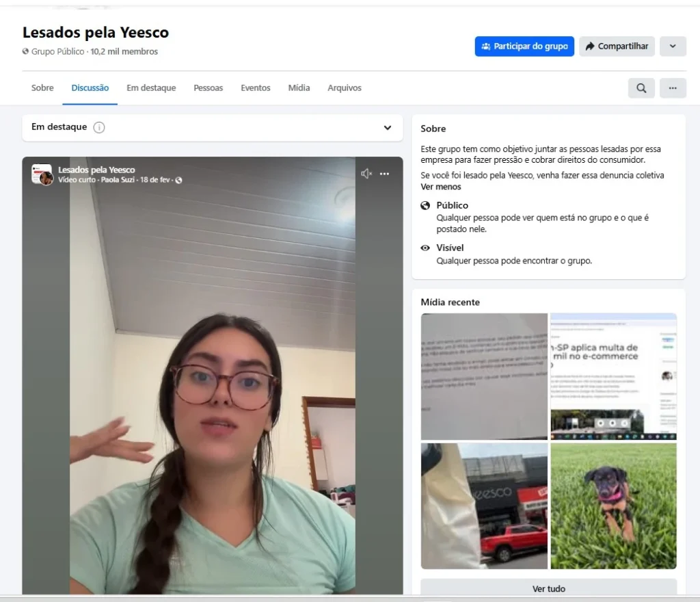The height and width of the screenshot is (602, 700).
Task: Collapse the Em destaque section chevron
Action: tap(388, 128)
